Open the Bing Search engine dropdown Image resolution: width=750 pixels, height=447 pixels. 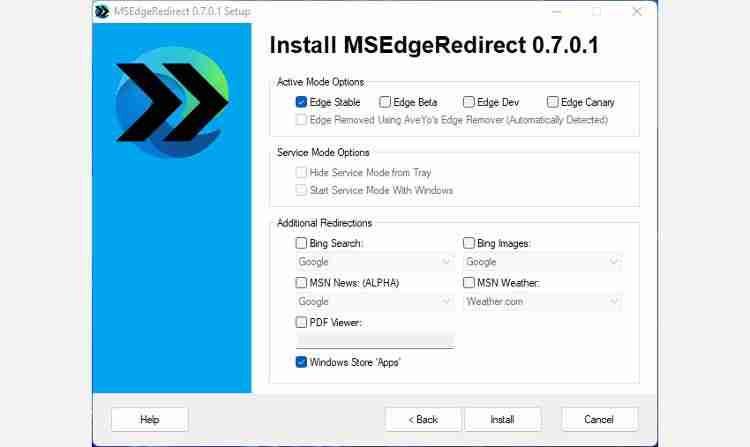coord(375,262)
